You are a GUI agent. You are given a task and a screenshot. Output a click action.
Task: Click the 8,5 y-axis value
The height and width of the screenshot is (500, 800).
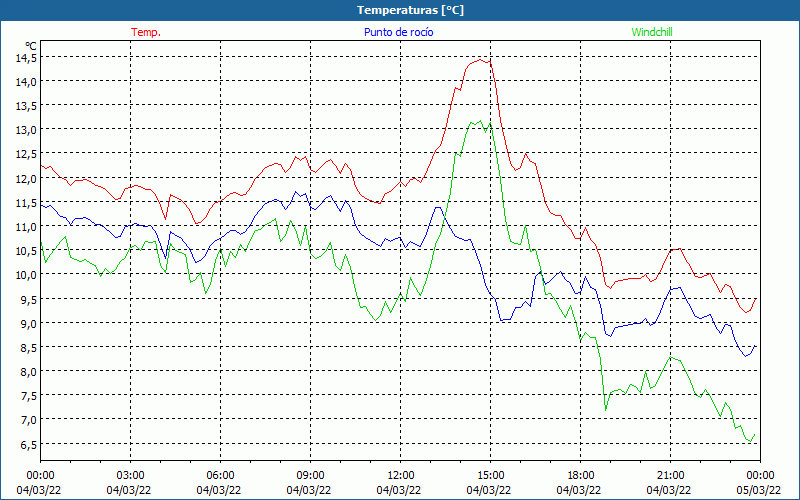tap(29, 348)
